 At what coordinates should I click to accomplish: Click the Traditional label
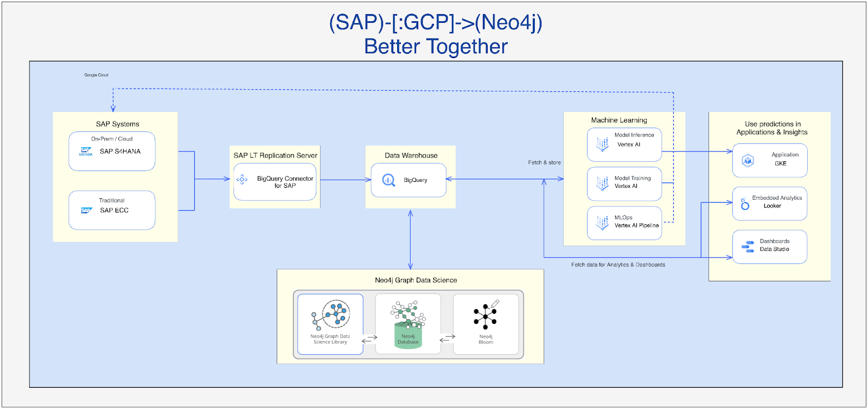(x=112, y=200)
